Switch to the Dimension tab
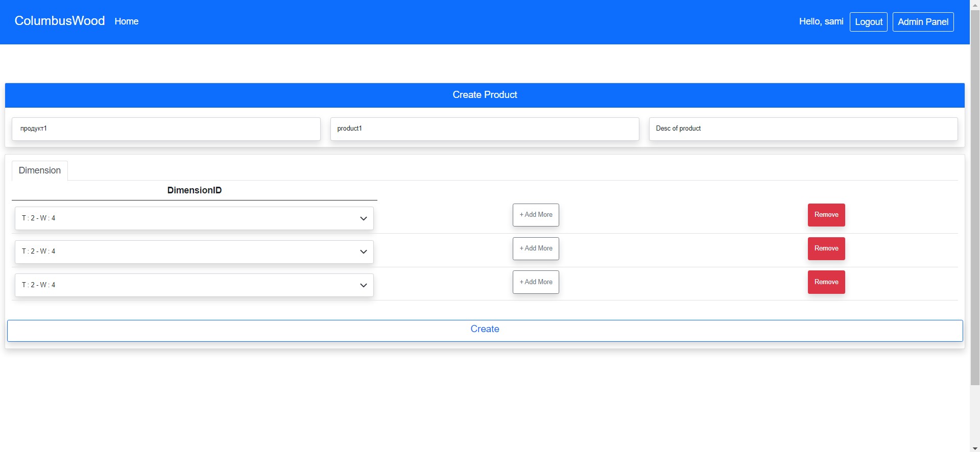 40,170
